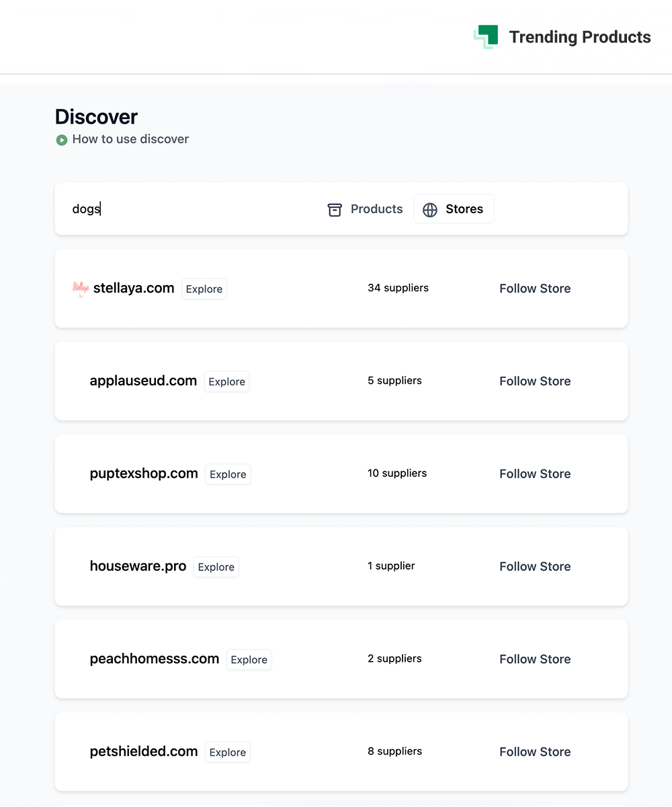Screen dimensions: 672x807
Task: Click the Products box icon
Action: [x=335, y=210]
